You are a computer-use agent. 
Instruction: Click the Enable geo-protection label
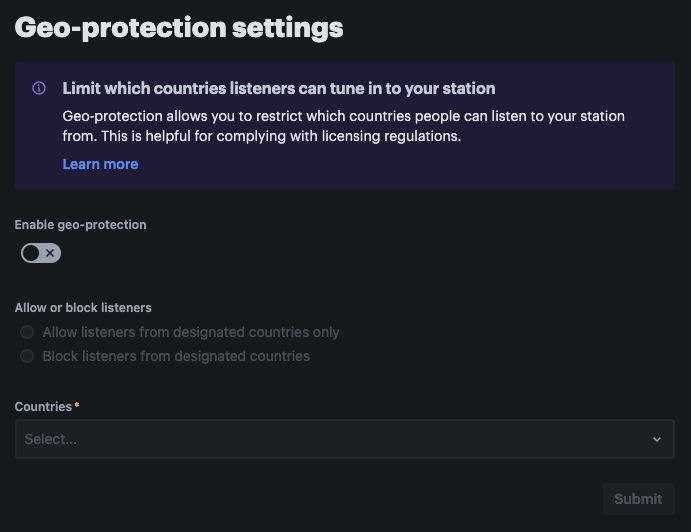(80, 225)
